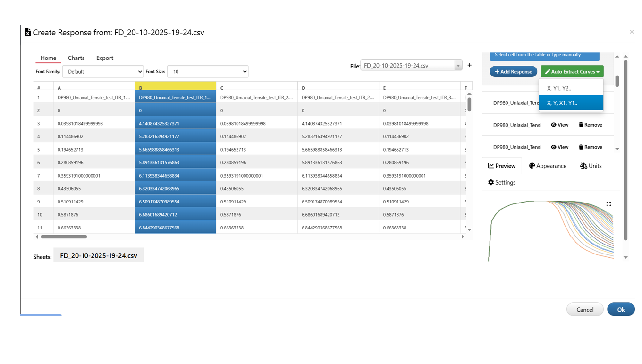This screenshot has height=364, width=642.
Task: Expand the curve preview to fullscreen
Action: [x=608, y=204]
